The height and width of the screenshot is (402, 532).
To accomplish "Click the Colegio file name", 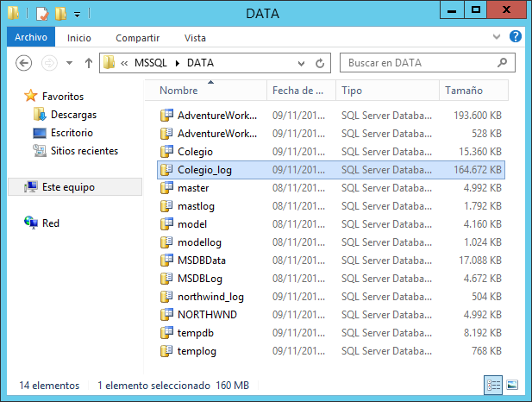I will [x=195, y=152].
